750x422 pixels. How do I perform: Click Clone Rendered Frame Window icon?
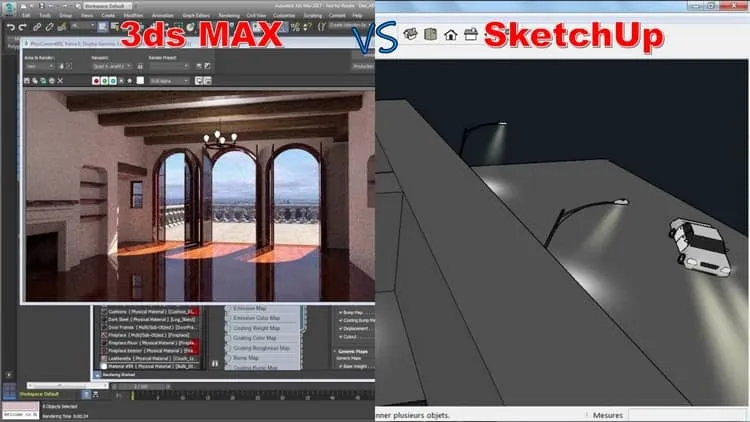coord(43,81)
